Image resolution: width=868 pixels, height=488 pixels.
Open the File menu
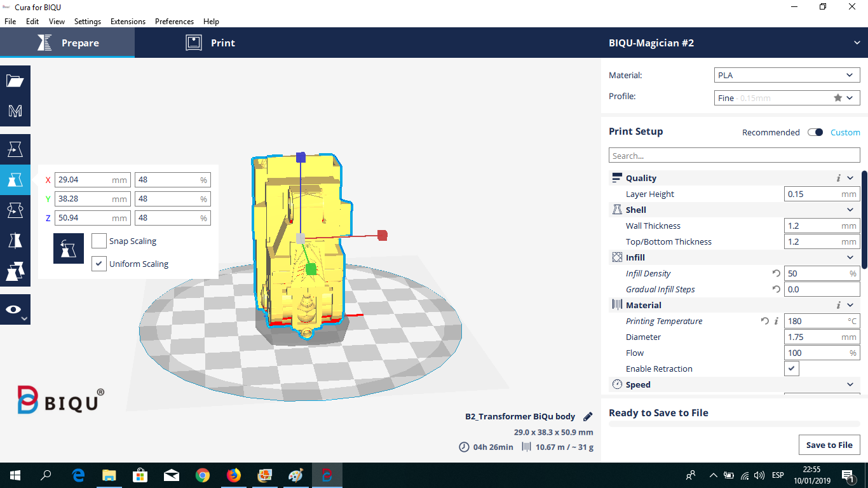point(10,21)
